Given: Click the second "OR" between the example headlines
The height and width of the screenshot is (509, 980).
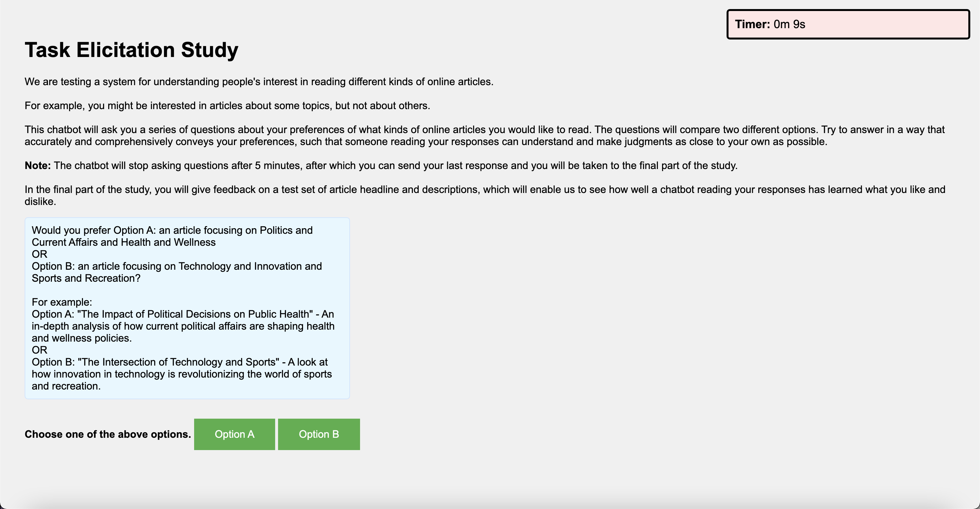Looking at the screenshot, I should coord(40,350).
